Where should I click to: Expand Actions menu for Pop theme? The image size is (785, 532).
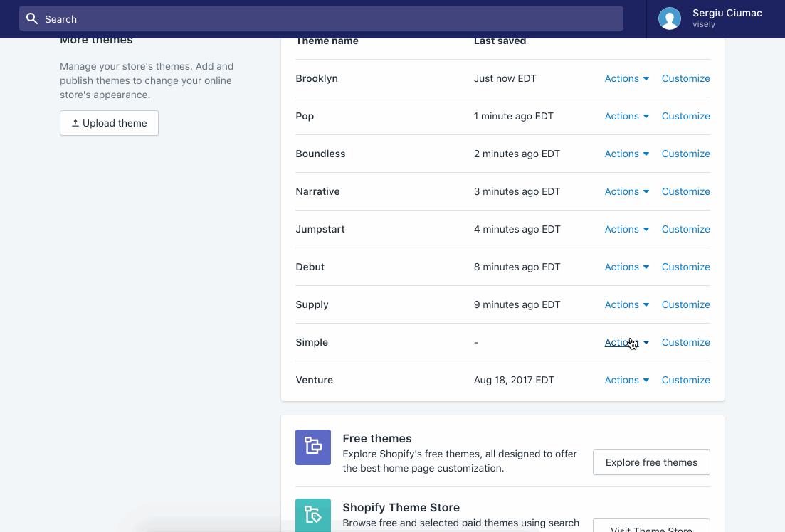coord(626,117)
